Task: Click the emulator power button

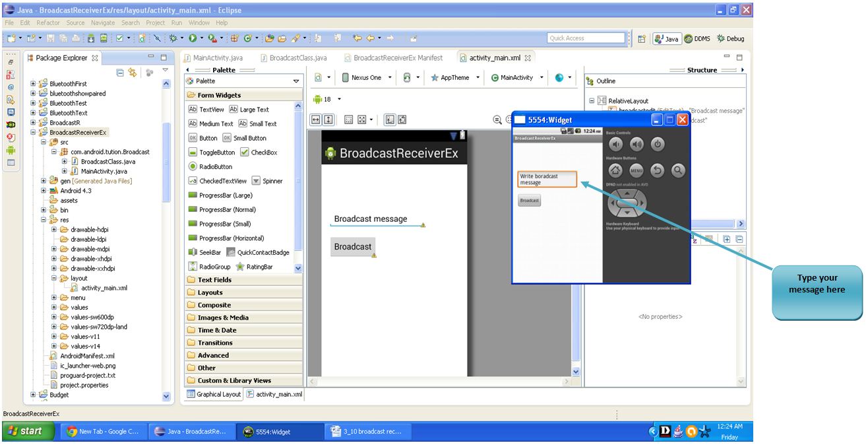Action: tap(657, 144)
